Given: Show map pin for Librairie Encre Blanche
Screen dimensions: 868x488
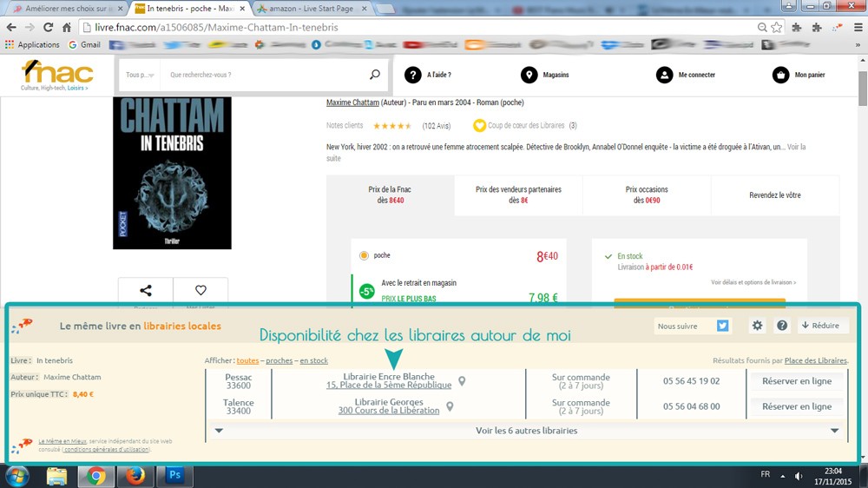Looking at the screenshot, I should coord(462,381).
